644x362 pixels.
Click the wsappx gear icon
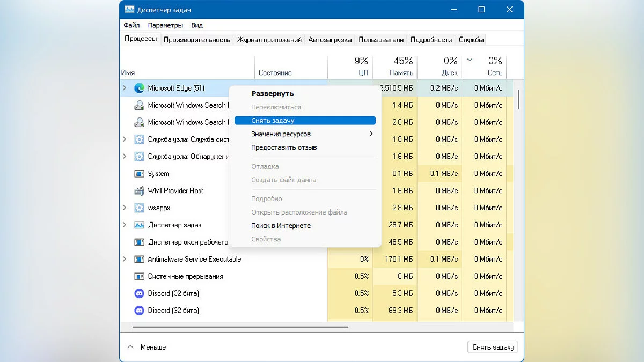tap(140, 208)
